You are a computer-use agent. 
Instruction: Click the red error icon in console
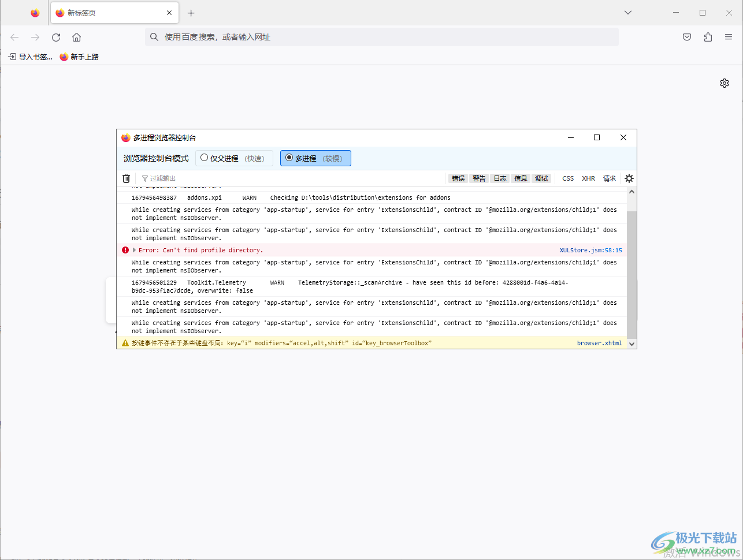pyautogui.click(x=125, y=250)
